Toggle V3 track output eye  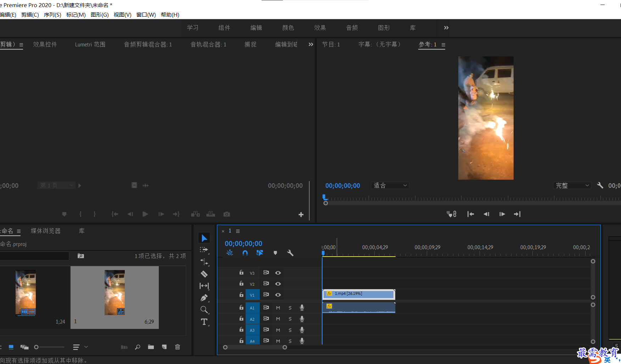click(x=278, y=273)
